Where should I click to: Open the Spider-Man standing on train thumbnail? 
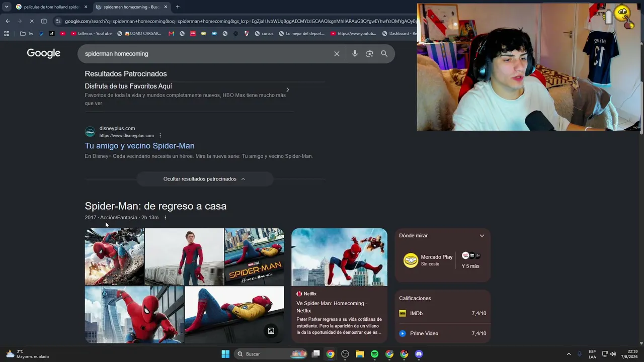[184, 257]
